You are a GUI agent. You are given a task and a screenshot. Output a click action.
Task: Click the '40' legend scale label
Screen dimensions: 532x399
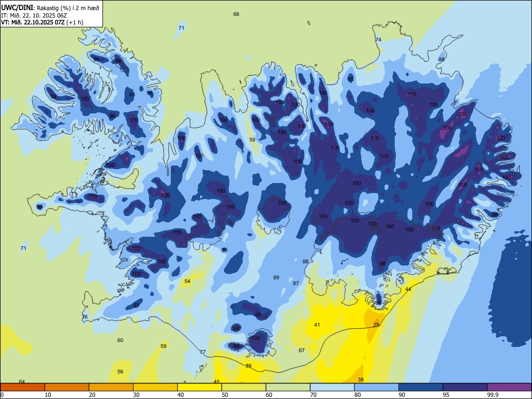(181, 395)
